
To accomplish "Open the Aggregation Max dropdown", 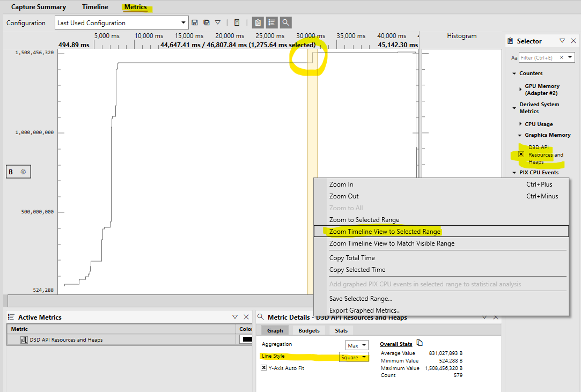I will (357, 345).
